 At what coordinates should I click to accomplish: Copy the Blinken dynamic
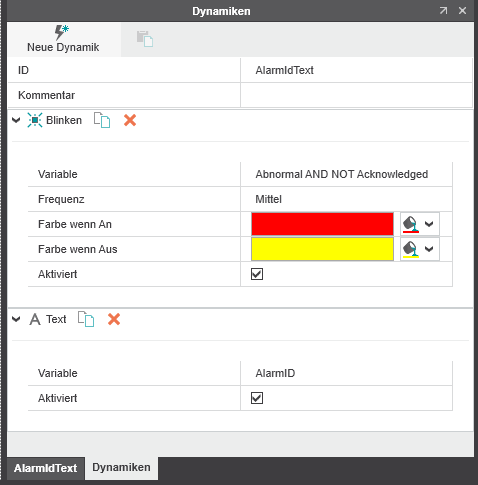pos(102,120)
